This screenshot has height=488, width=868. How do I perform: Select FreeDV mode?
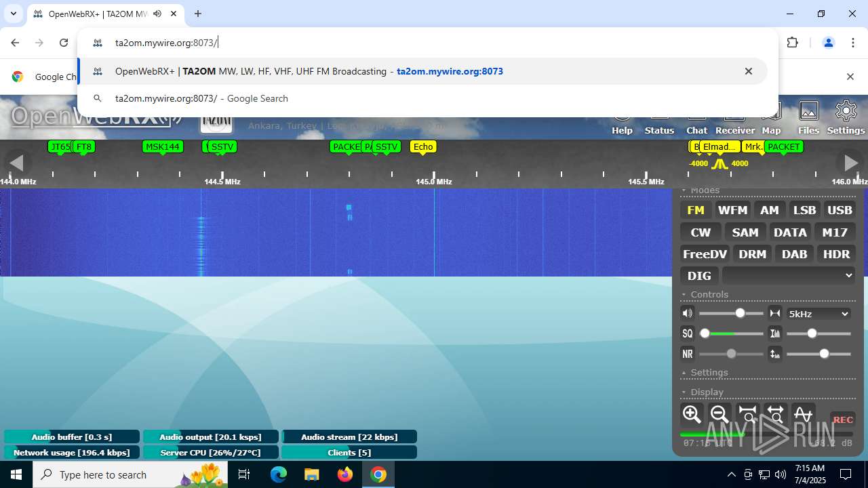click(705, 254)
